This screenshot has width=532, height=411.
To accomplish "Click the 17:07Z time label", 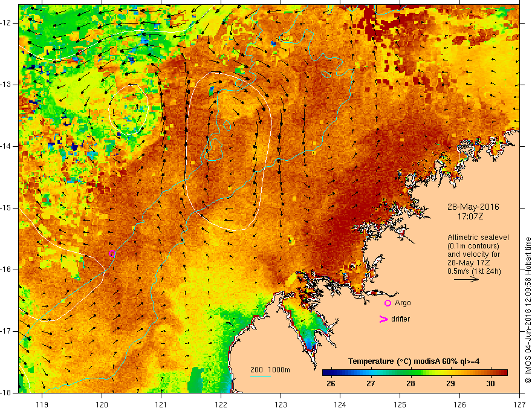I will (x=470, y=216).
